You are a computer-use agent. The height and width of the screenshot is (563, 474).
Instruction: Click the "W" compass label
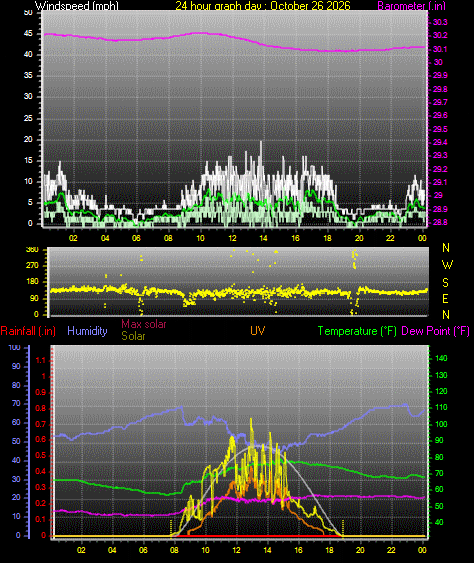pos(447,265)
